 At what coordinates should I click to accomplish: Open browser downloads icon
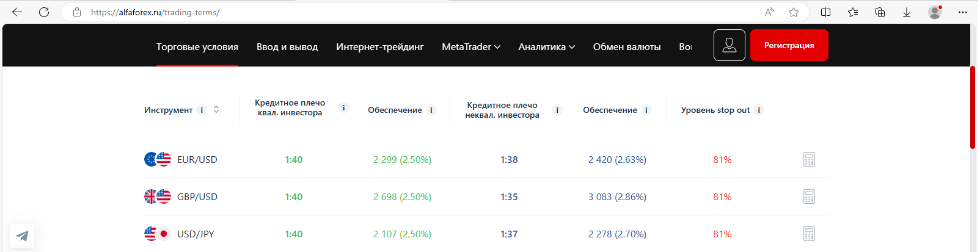[x=907, y=12]
